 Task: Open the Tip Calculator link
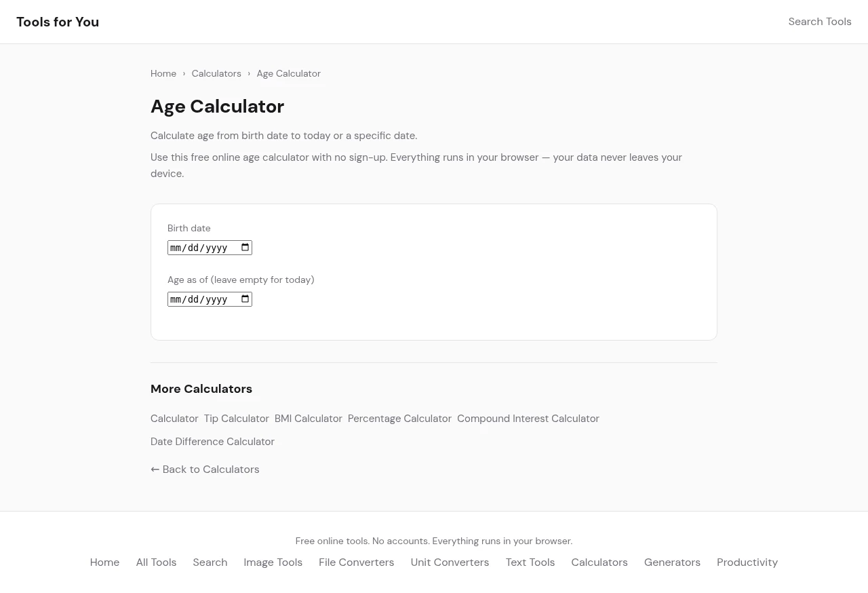236,419
